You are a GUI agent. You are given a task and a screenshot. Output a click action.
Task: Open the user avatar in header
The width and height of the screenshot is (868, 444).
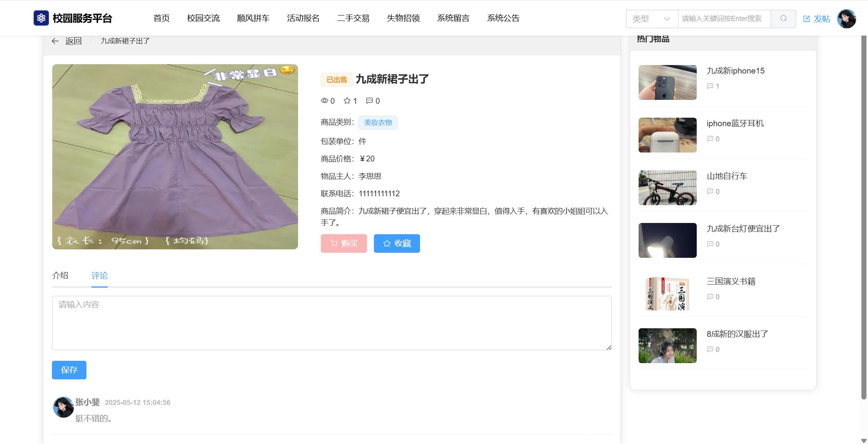(x=846, y=19)
